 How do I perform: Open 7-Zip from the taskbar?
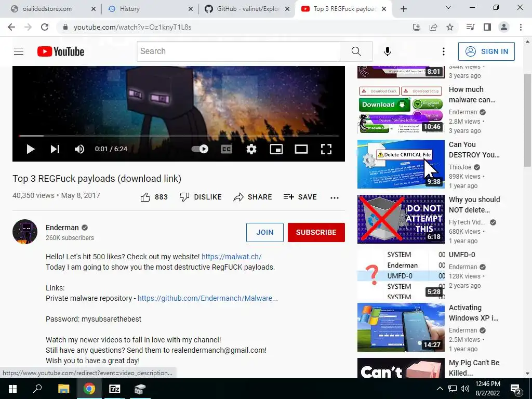pyautogui.click(x=114, y=389)
